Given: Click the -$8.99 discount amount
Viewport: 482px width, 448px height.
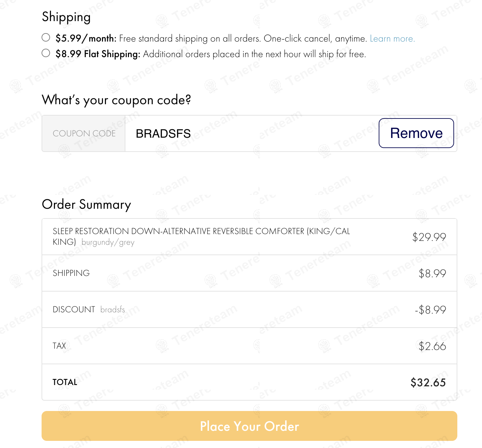Looking at the screenshot, I should click(x=430, y=310).
